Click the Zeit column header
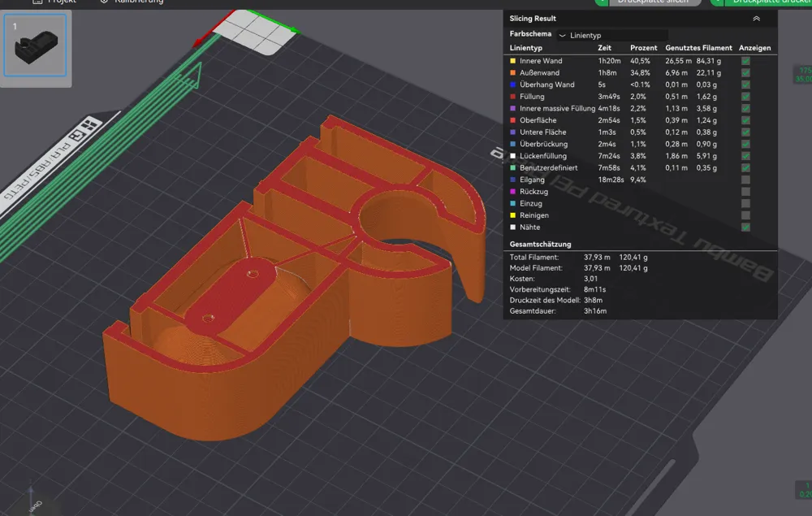 tap(604, 48)
